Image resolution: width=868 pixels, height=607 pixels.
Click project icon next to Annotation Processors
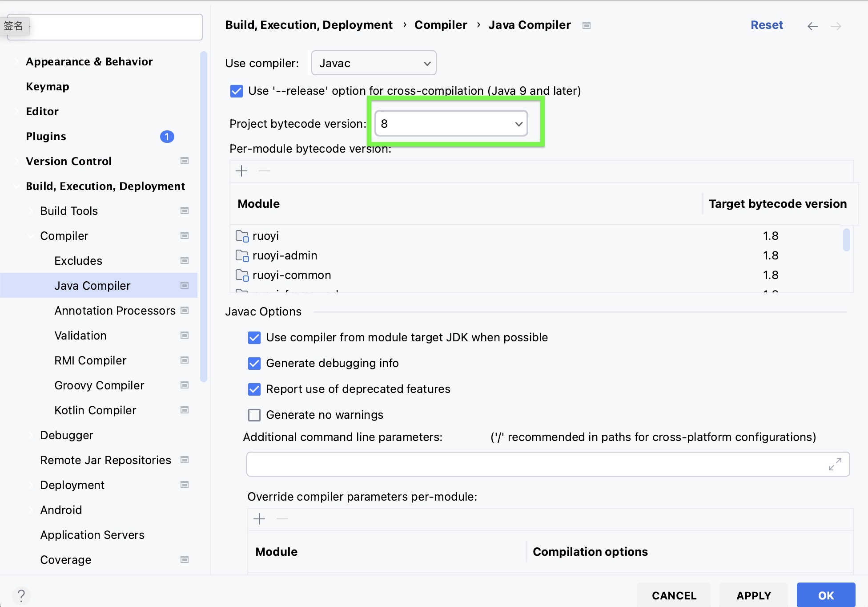(x=185, y=310)
